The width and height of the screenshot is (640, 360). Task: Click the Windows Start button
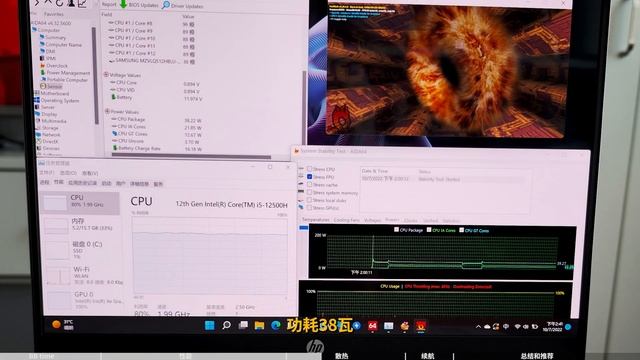coord(210,325)
